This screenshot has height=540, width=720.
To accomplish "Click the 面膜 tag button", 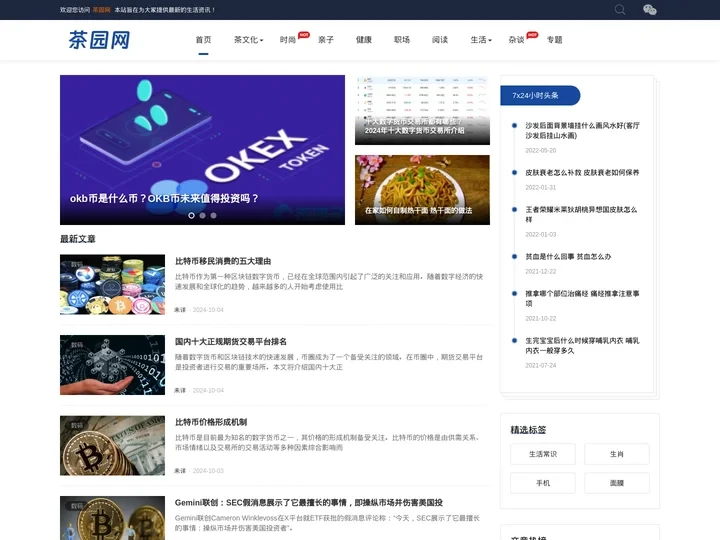I will pyautogui.click(x=617, y=483).
